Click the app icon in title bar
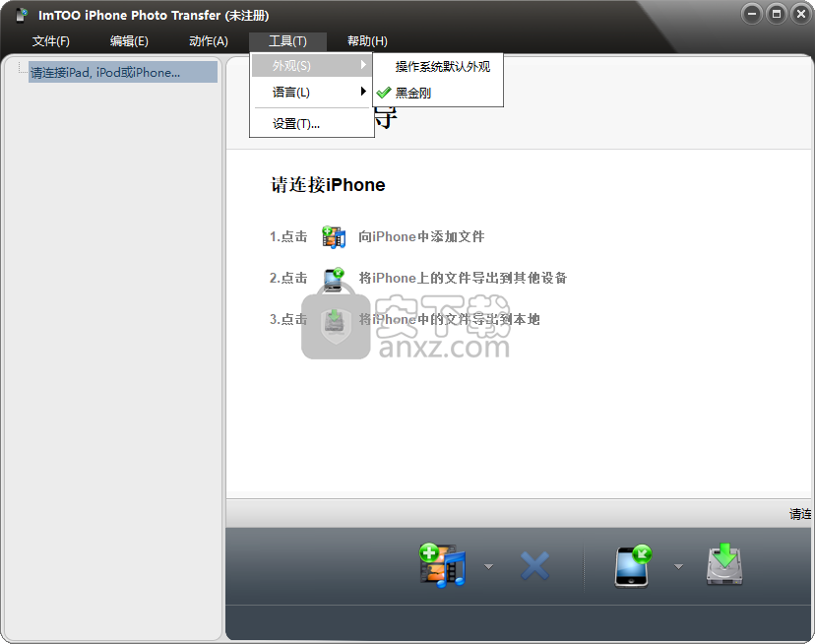Viewport: 815px width, 644px height. tap(22, 16)
